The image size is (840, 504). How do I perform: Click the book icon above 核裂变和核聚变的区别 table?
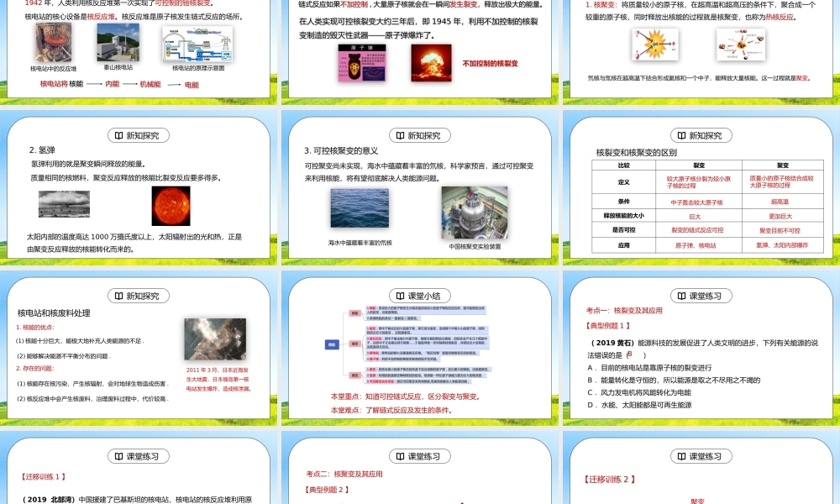[681, 135]
